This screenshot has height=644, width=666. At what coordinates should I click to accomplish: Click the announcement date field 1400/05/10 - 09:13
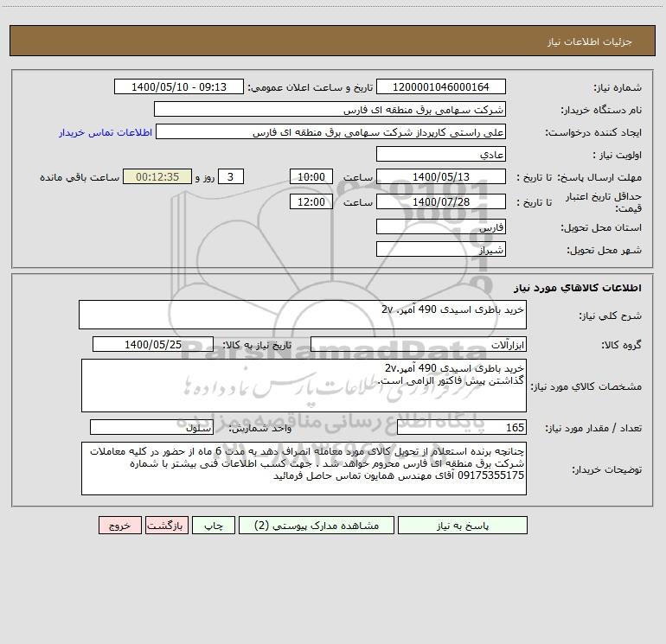pyautogui.click(x=179, y=86)
